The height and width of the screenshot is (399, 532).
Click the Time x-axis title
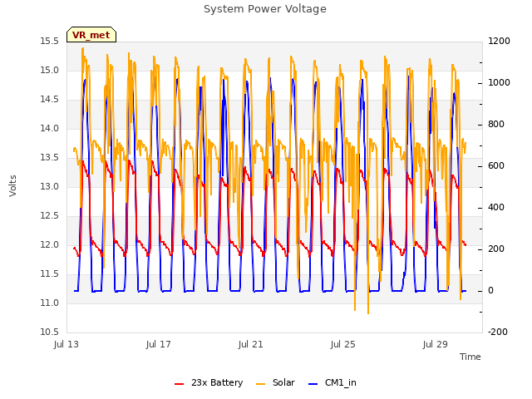470,357
